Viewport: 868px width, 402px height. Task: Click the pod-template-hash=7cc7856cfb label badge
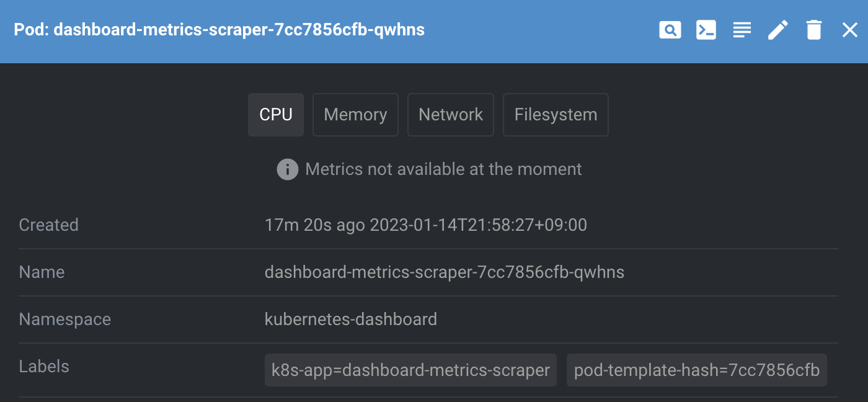(697, 370)
